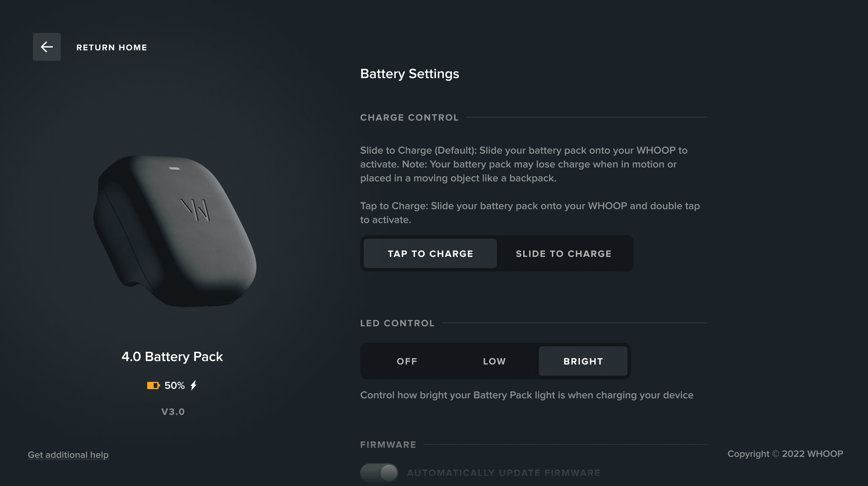Turn the battery pack LED off
The height and width of the screenshot is (486, 868).
tap(407, 361)
